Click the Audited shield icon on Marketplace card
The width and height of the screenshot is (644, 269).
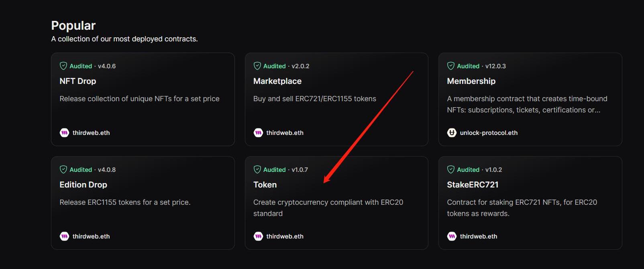click(257, 66)
